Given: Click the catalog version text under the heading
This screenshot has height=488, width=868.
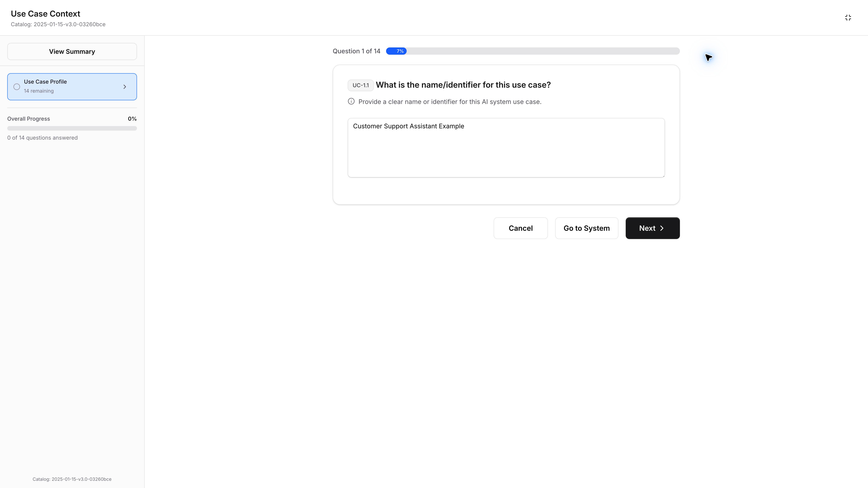Looking at the screenshot, I should 58,24.
